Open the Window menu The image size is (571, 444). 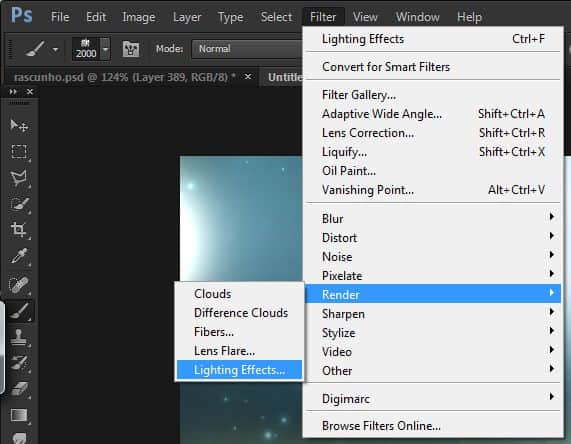coord(417,17)
